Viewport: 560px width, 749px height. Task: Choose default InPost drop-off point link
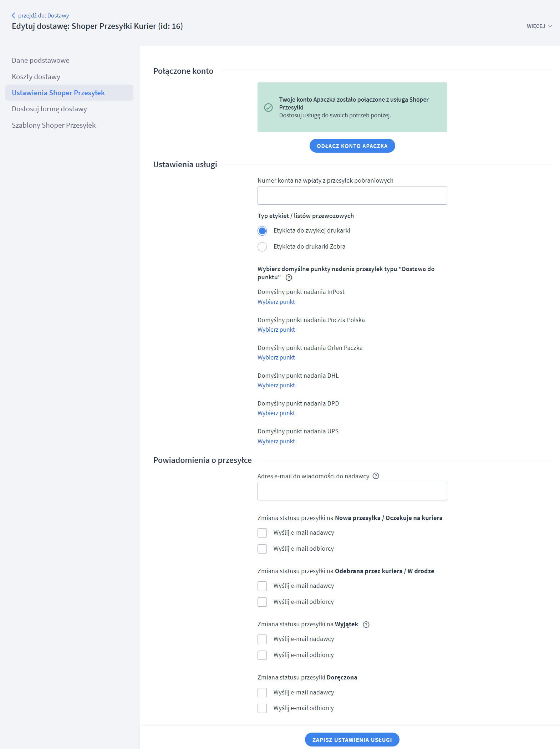pos(276,302)
